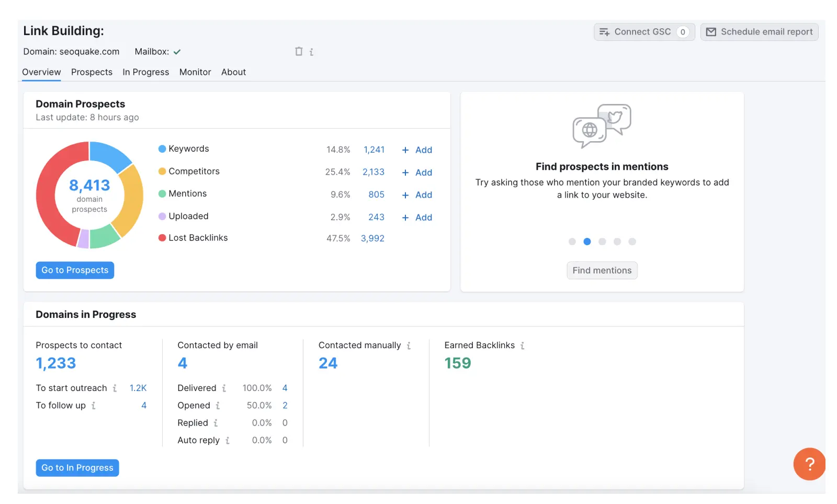This screenshot has height=504, width=837.
Task: Switch to the Prospects tab
Action: tap(92, 72)
